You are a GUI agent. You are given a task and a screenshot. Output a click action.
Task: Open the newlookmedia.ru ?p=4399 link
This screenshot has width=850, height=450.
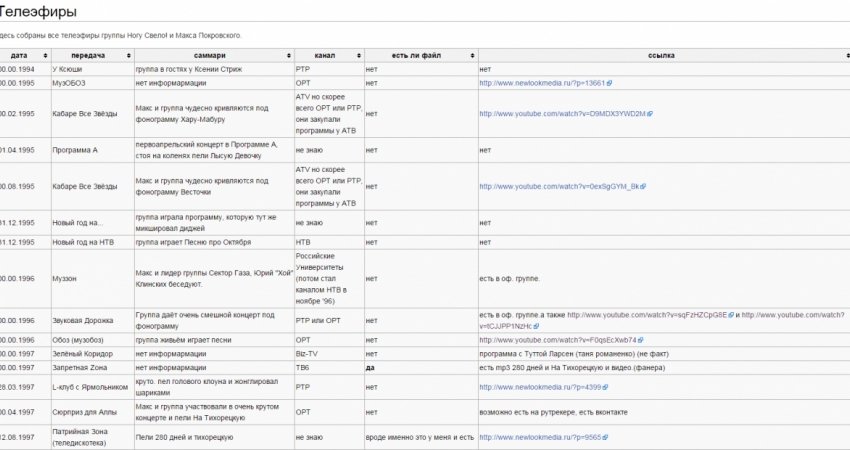[539, 386]
